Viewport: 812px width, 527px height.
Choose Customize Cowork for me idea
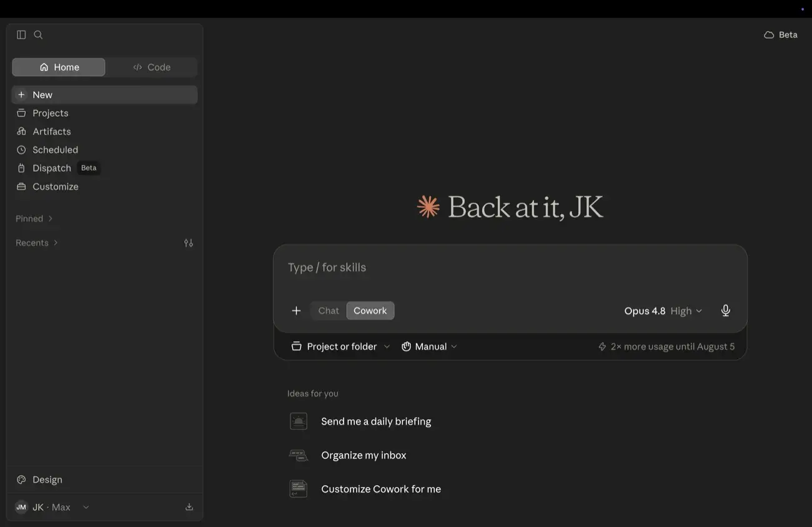coord(381,489)
